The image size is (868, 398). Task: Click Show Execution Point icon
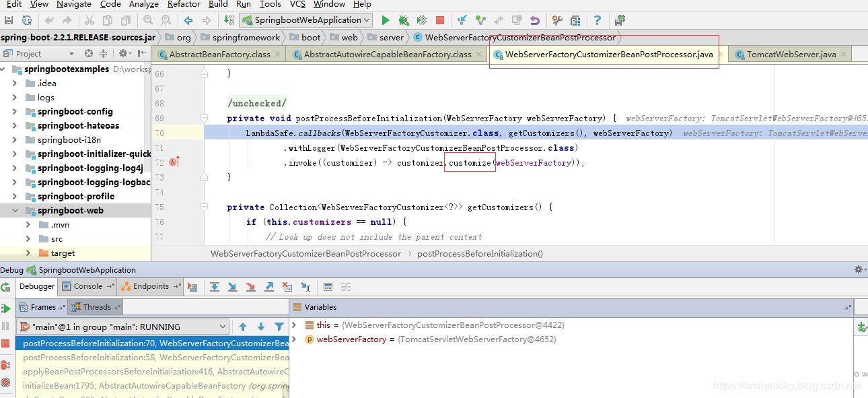coord(192,287)
